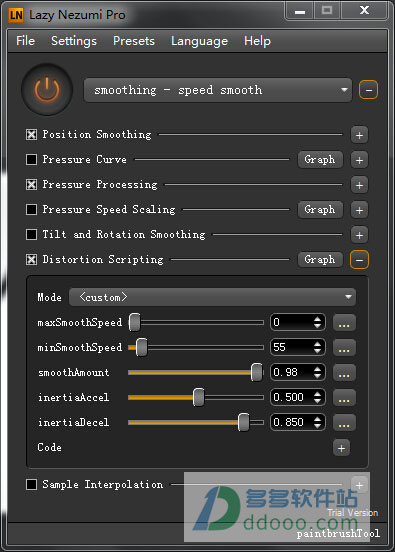This screenshot has width=395, height=552.
Task: Disable Position Smoothing checkbox
Action: coord(31,134)
